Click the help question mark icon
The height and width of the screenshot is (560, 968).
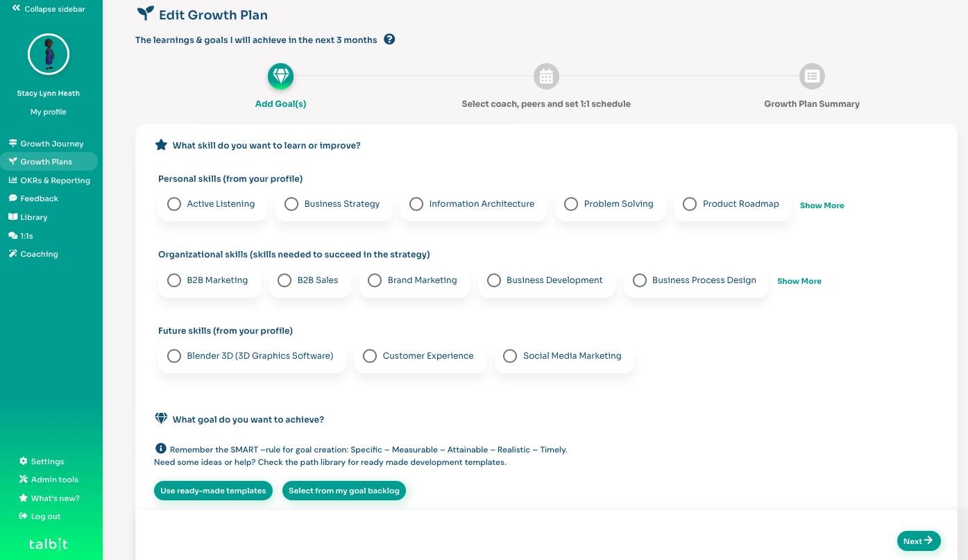pos(389,40)
